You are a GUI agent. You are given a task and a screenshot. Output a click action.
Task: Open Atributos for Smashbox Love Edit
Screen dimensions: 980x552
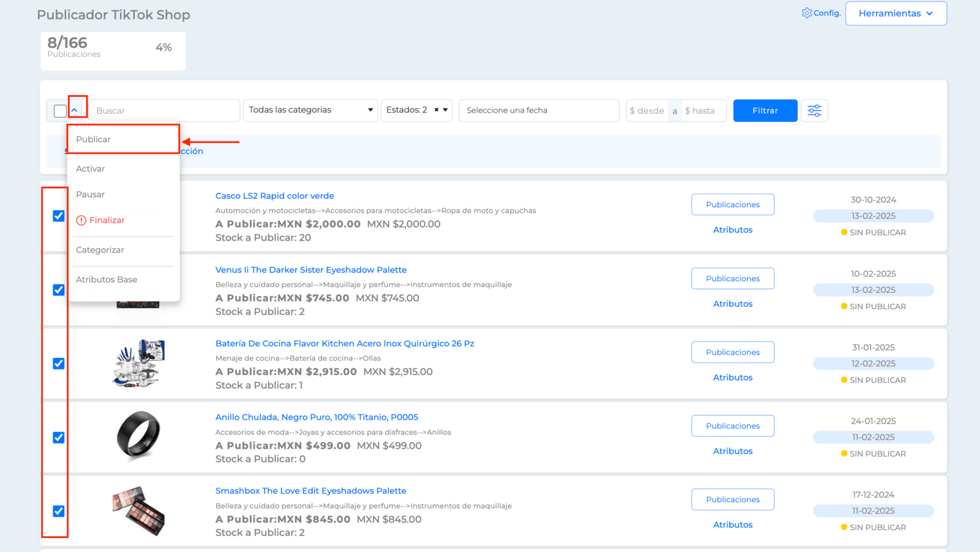733,524
